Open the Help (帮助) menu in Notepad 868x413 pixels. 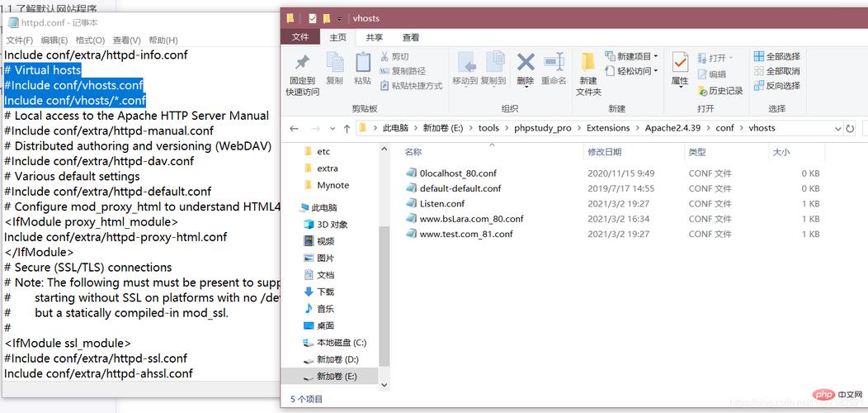(x=163, y=40)
